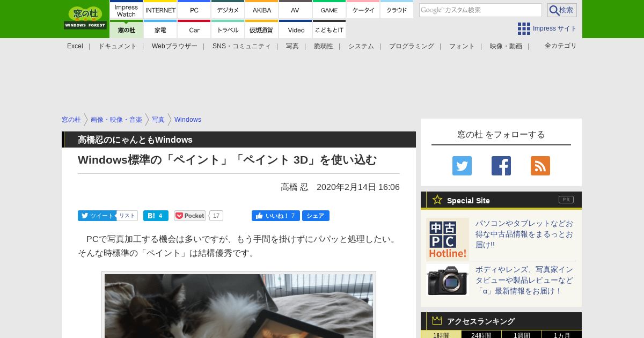Open the GAME Watch tab
This screenshot has height=338, width=644.
[x=329, y=10]
